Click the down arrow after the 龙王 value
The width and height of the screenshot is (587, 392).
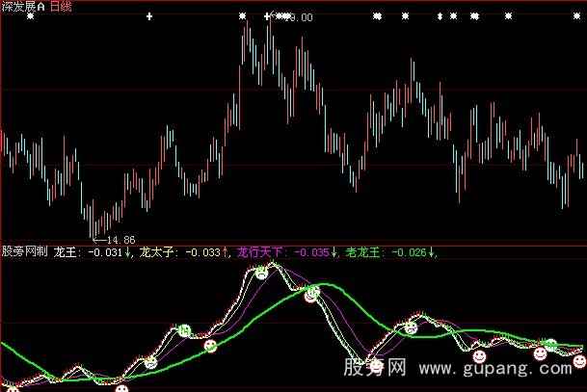click(129, 253)
